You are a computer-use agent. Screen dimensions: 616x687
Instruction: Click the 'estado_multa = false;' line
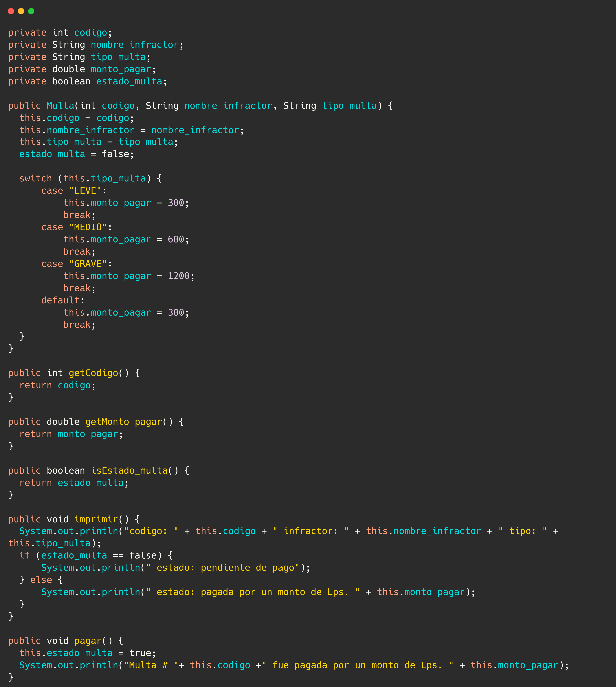[x=77, y=154]
